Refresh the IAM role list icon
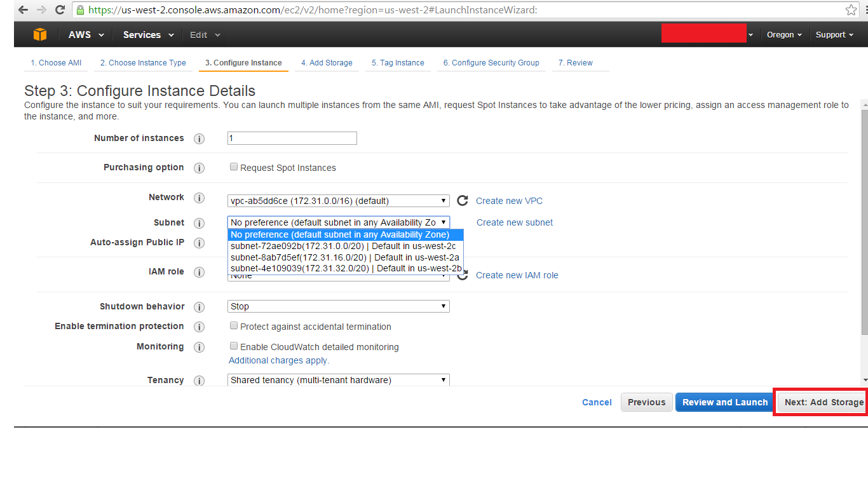This screenshot has height=488, width=868. 463,275
